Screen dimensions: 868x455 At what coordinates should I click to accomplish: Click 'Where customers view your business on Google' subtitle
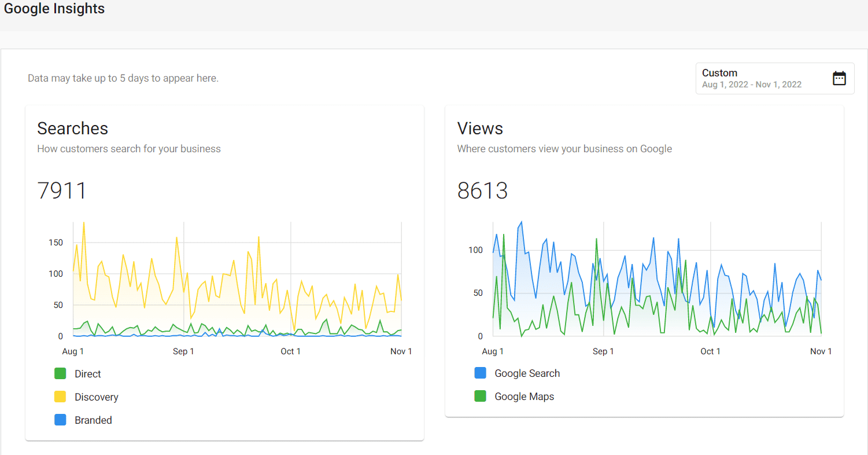[564, 149]
